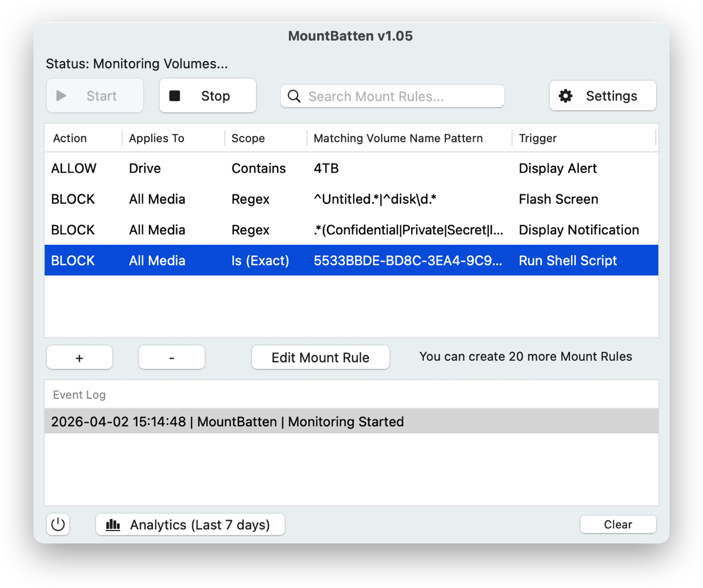703x588 pixels.
Task: Select the ^Untitled.* regex pattern cell
Action: click(376, 199)
